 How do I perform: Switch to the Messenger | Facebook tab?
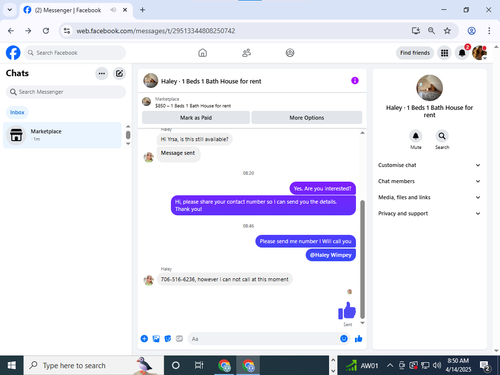point(76,10)
